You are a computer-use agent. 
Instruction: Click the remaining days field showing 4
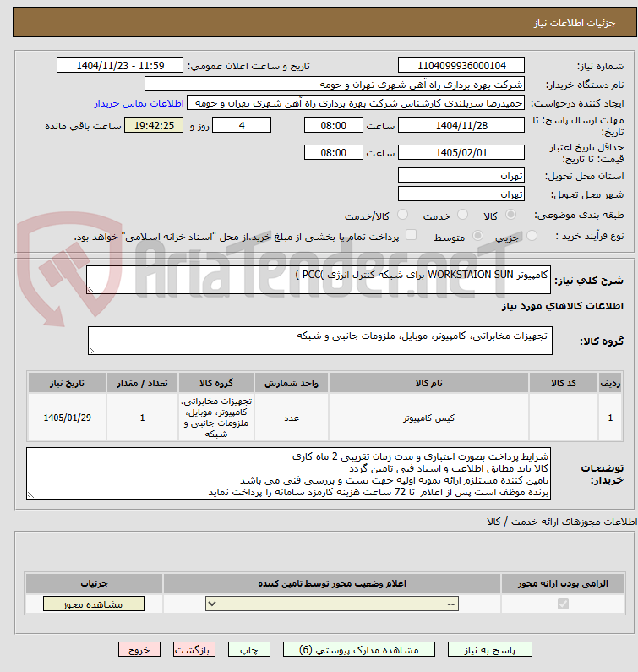[x=242, y=125]
